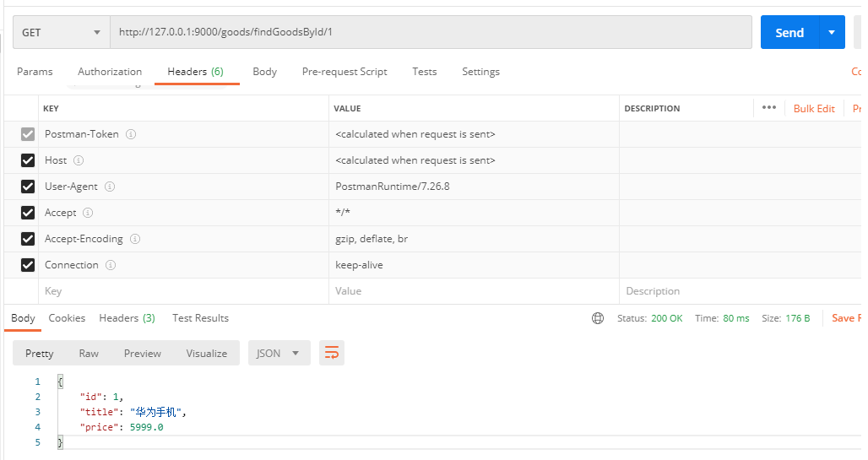The image size is (868, 460).
Task: Click the info icon beside User-Agent
Action: click(110, 187)
